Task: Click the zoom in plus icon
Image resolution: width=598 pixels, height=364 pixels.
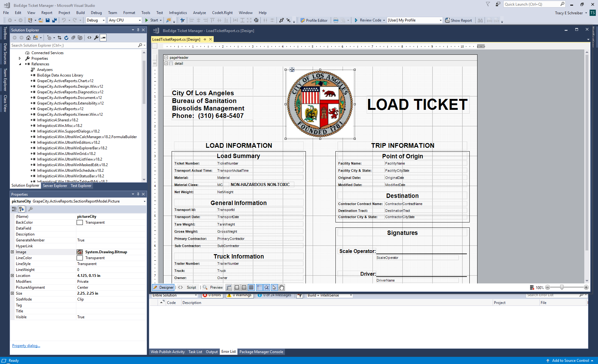Action: click(586, 287)
